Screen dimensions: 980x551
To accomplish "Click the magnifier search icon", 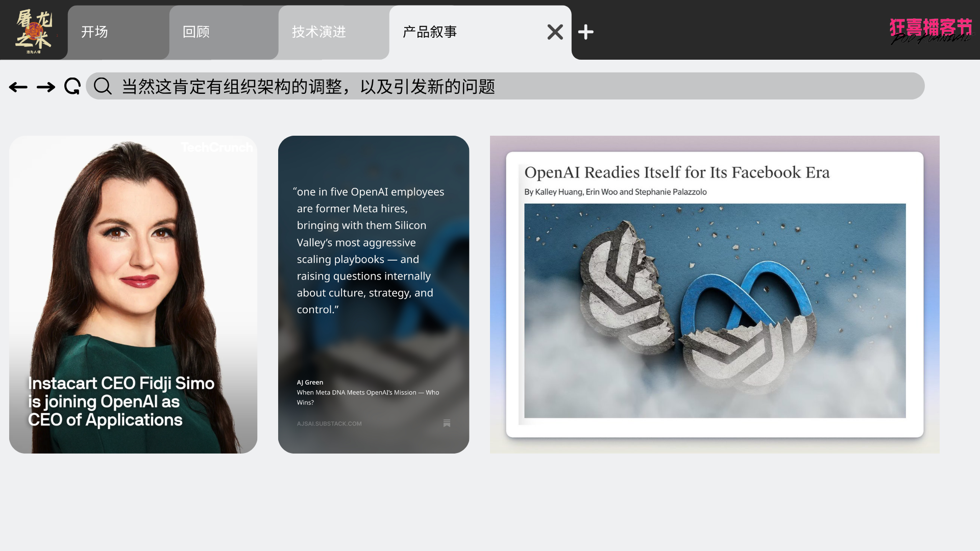I will pyautogui.click(x=103, y=86).
